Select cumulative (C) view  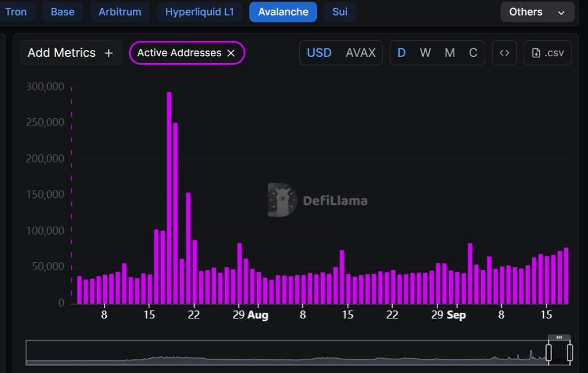(x=473, y=53)
